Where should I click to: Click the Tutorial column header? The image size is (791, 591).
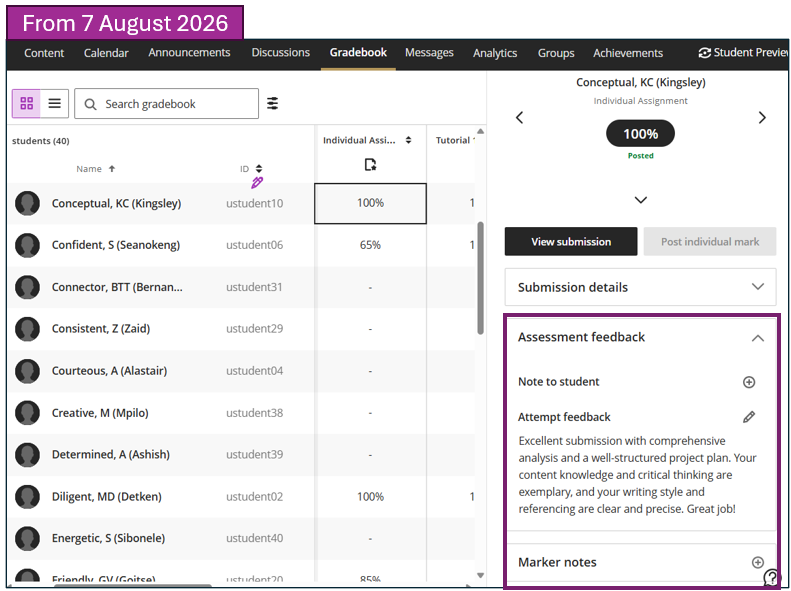[455, 140]
